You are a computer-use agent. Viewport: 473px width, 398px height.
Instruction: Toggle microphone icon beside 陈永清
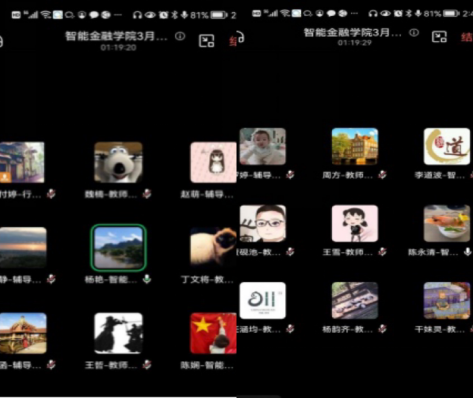467,252
